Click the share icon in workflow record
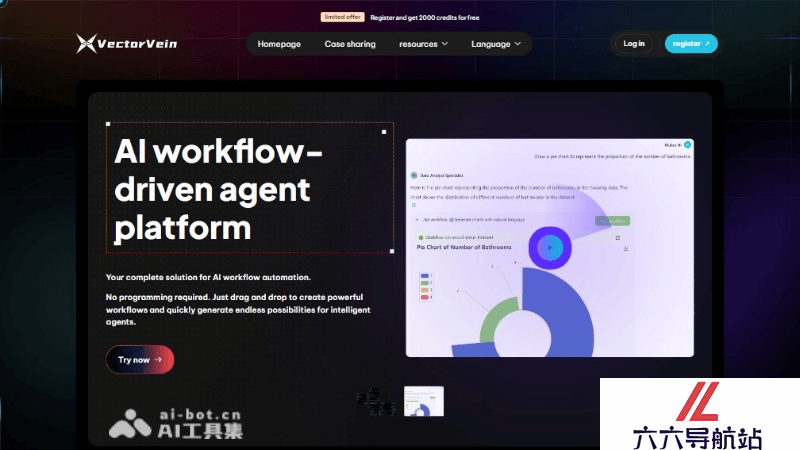The width and height of the screenshot is (800, 450). (x=617, y=237)
